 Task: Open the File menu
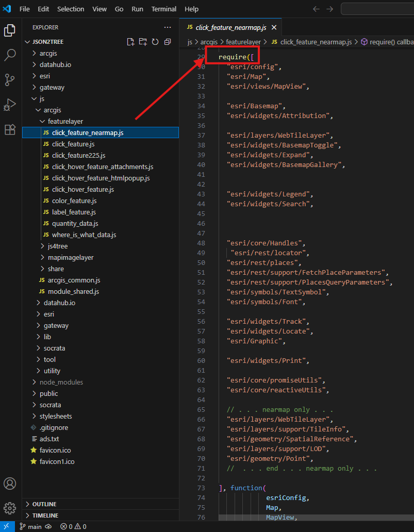(24, 9)
